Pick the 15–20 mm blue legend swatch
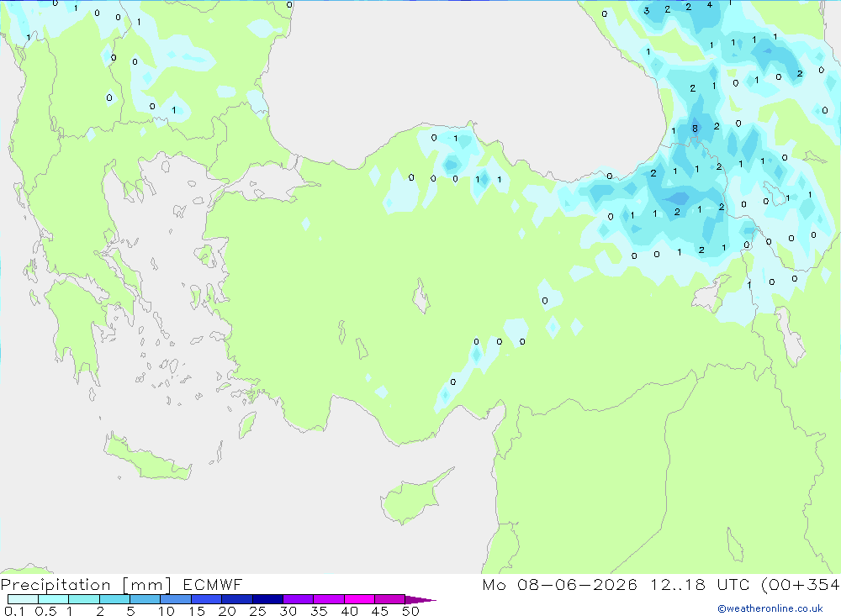The width and height of the screenshot is (841, 616). click(206, 599)
